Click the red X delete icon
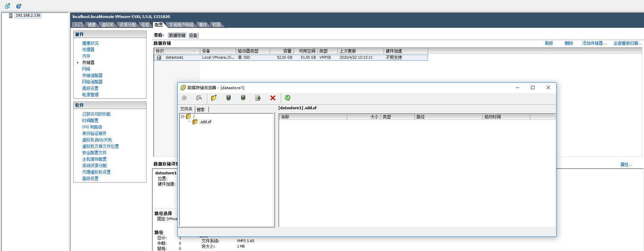The image size is (644, 251). 273,98
